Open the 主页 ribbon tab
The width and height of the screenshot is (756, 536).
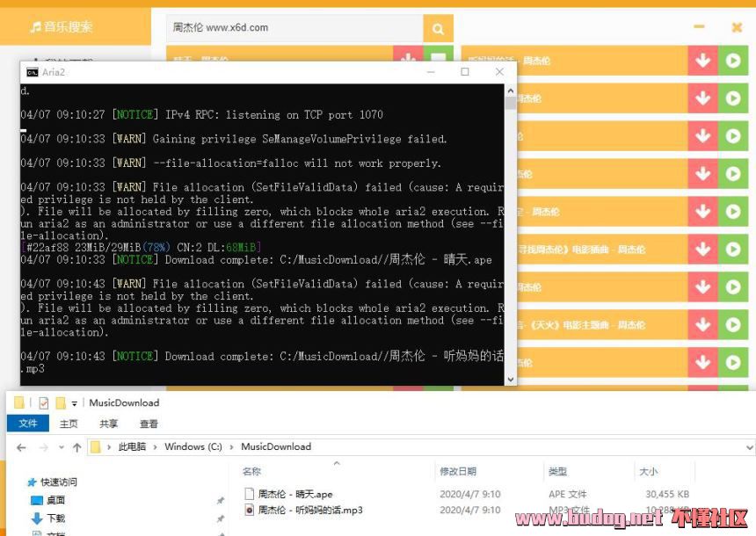point(69,424)
